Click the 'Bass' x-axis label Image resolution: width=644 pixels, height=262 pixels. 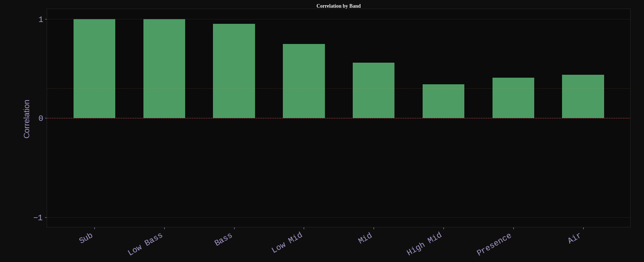click(223, 240)
